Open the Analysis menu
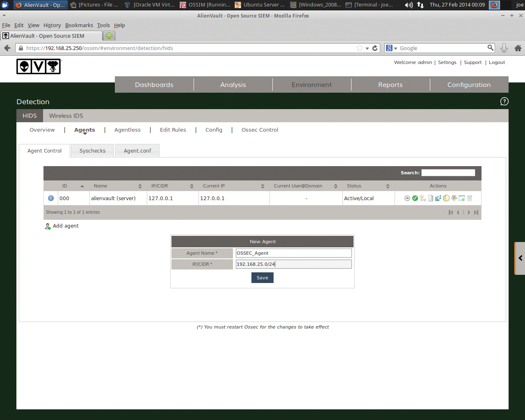 pyautogui.click(x=233, y=84)
